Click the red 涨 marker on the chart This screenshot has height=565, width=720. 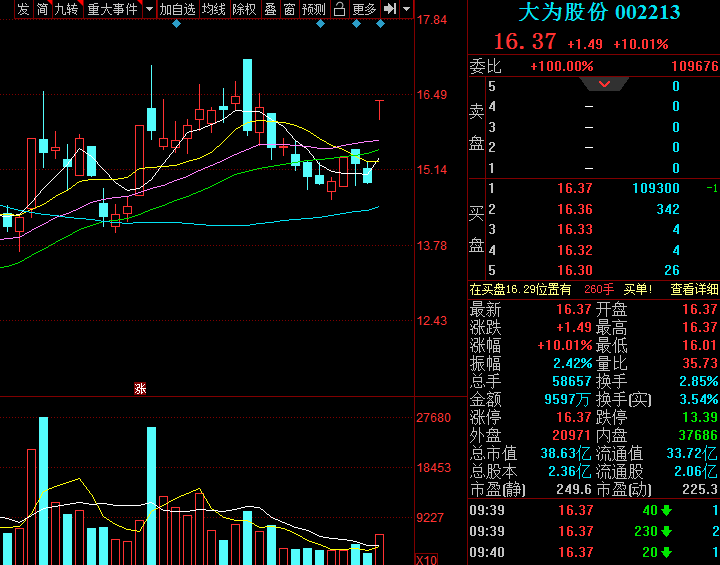(x=140, y=389)
